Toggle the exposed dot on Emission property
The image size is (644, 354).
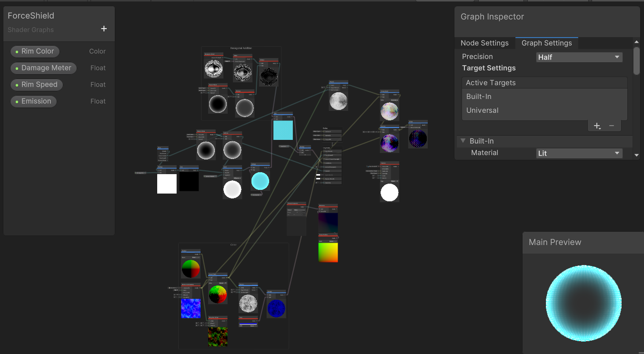18,101
